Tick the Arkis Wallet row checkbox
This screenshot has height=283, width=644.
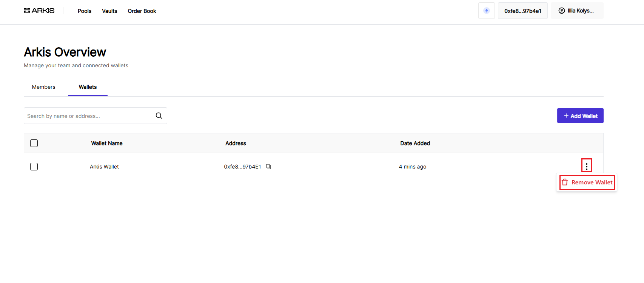point(34,167)
